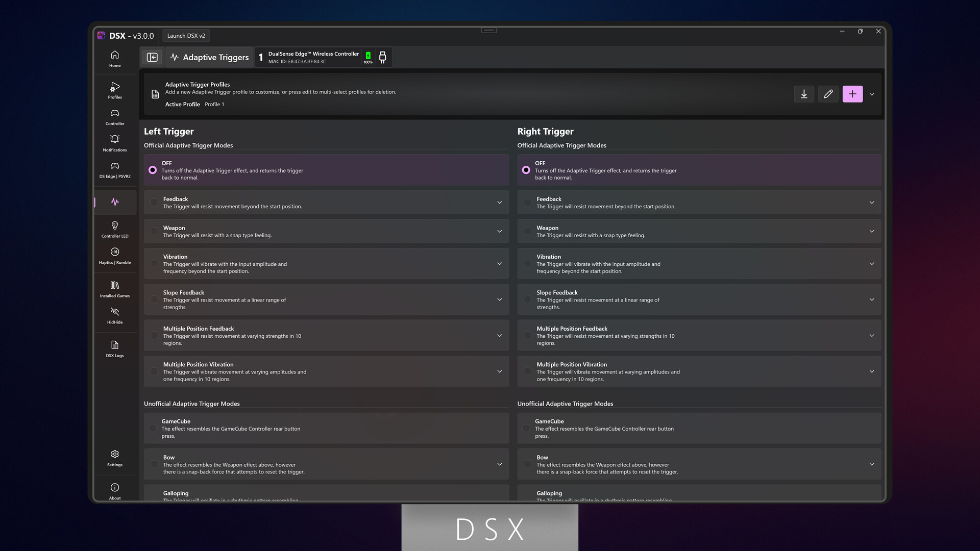Click the Launch DSX v2 button

(x=186, y=35)
